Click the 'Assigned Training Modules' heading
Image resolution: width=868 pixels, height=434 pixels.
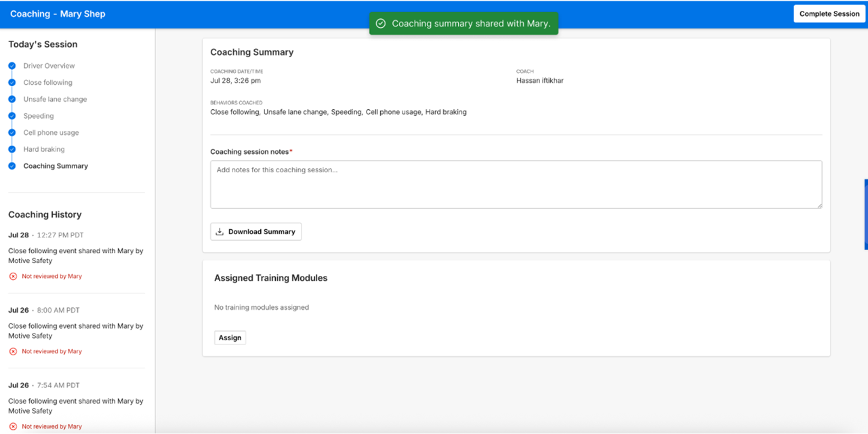pyautogui.click(x=271, y=278)
